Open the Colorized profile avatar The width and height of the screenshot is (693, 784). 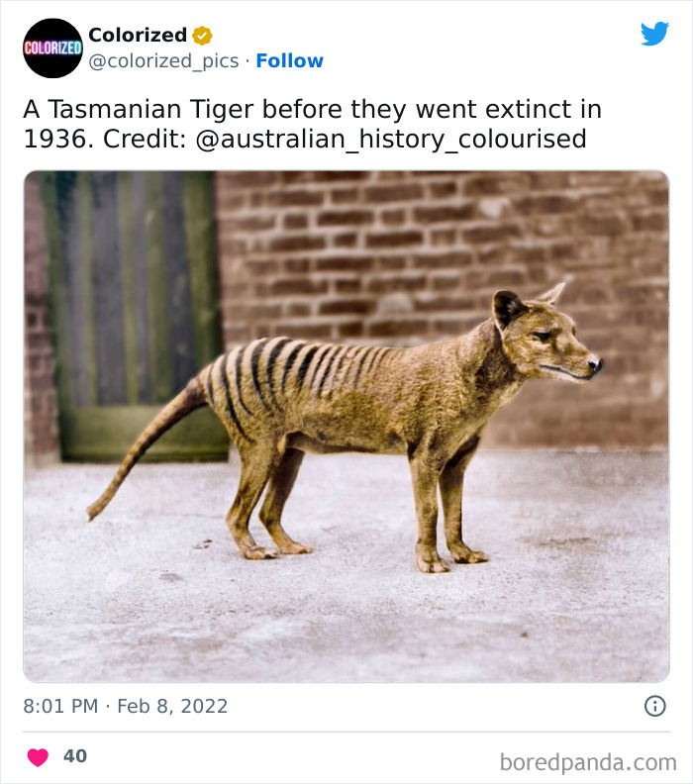pos(52,49)
